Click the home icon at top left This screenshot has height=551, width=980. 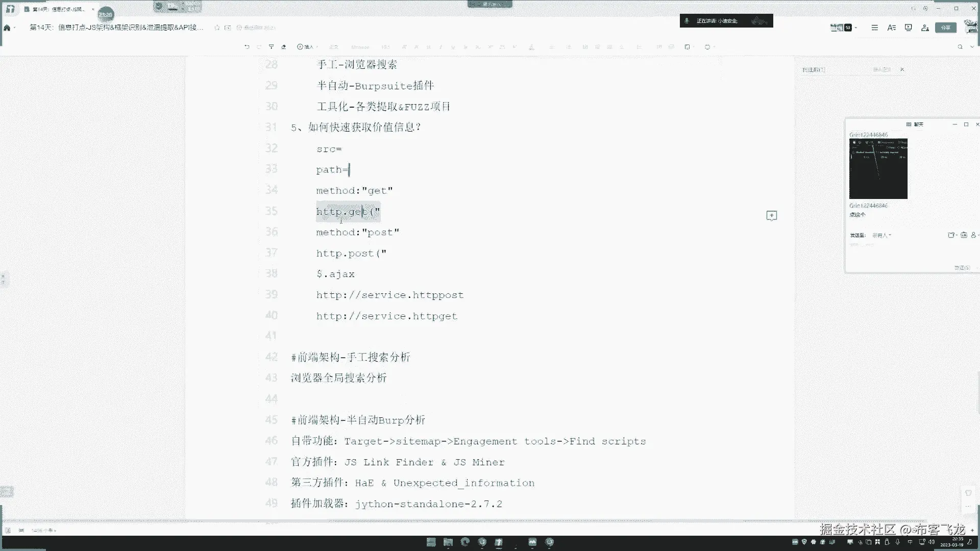tap(7, 28)
